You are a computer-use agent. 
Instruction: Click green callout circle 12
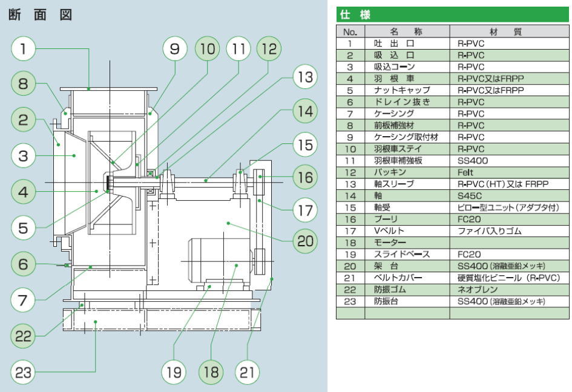pyautogui.click(x=269, y=48)
